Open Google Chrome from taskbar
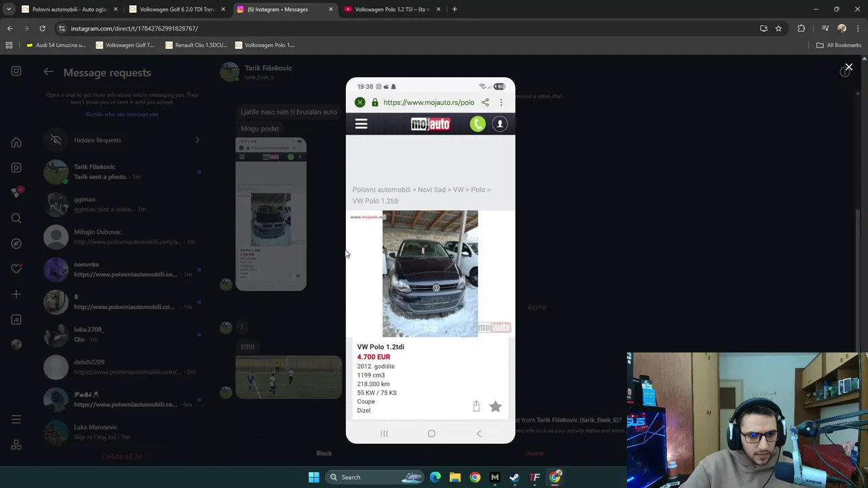Image resolution: width=868 pixels, height=488 pixels. [x=475, y=477]
